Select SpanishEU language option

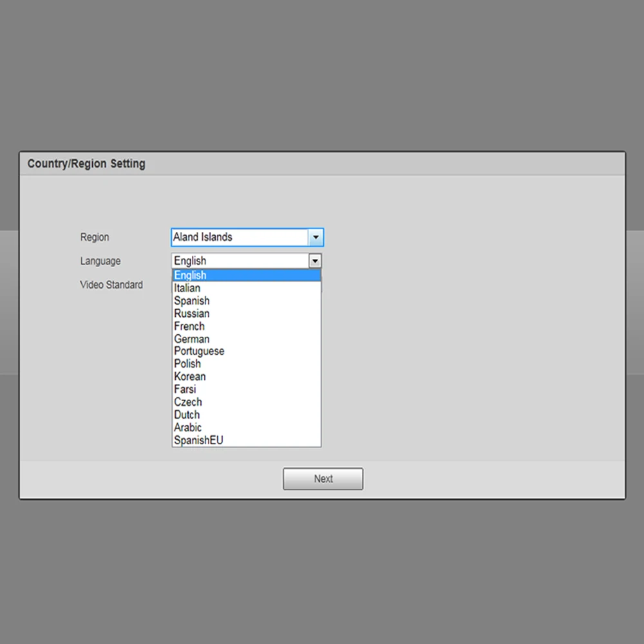(x=247, y=440)
